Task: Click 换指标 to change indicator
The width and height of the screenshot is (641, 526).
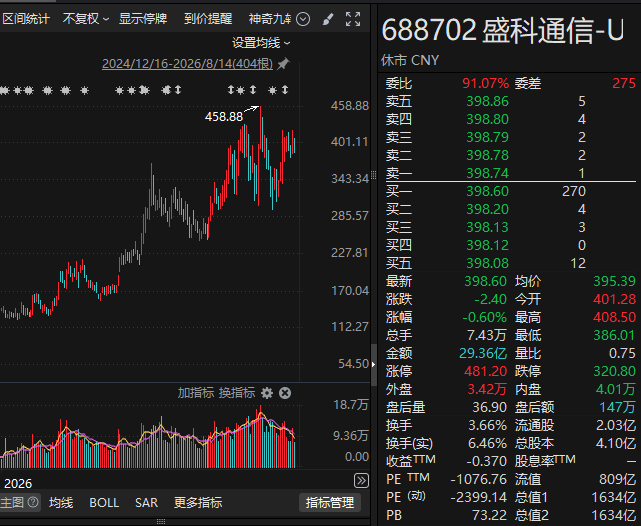Action: 237,393
